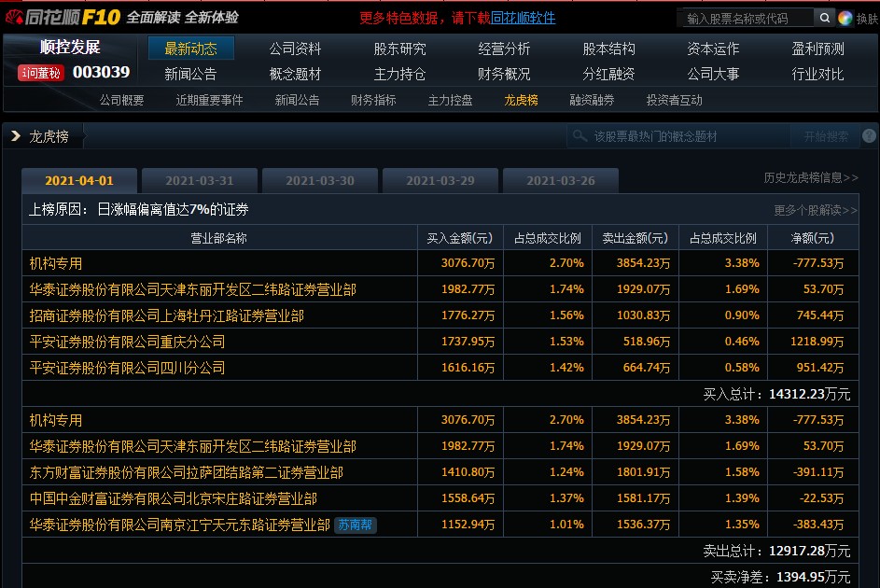Open 更多个股解读 link

[x=816, y=210]
